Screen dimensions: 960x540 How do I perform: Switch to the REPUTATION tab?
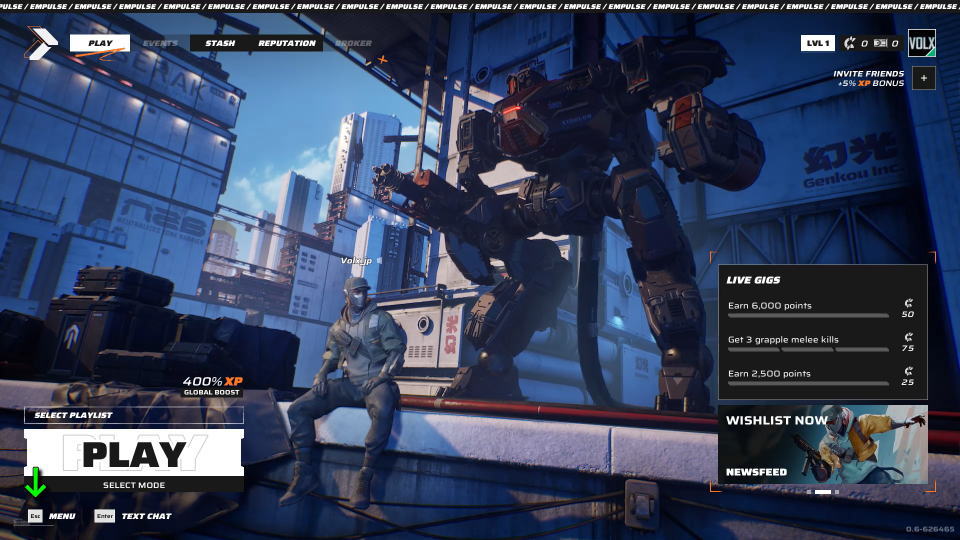pos(287,43)
